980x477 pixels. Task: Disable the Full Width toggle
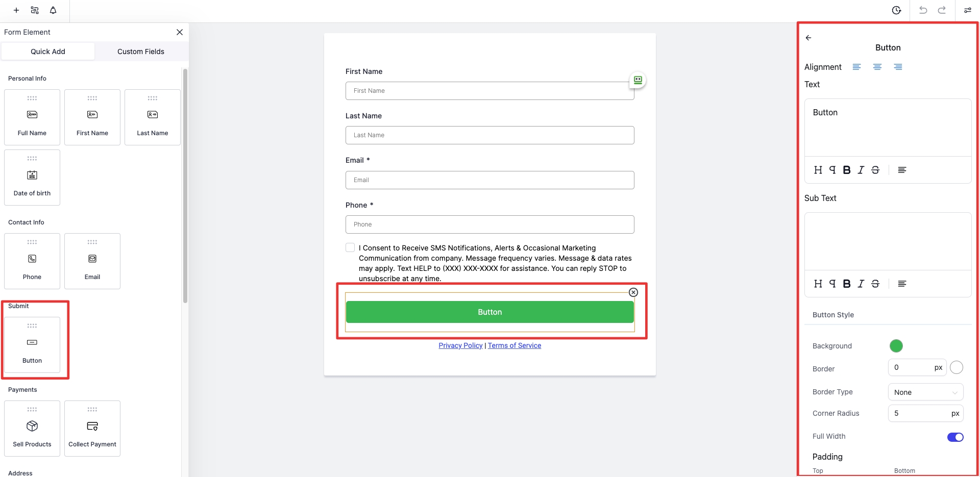955,437
